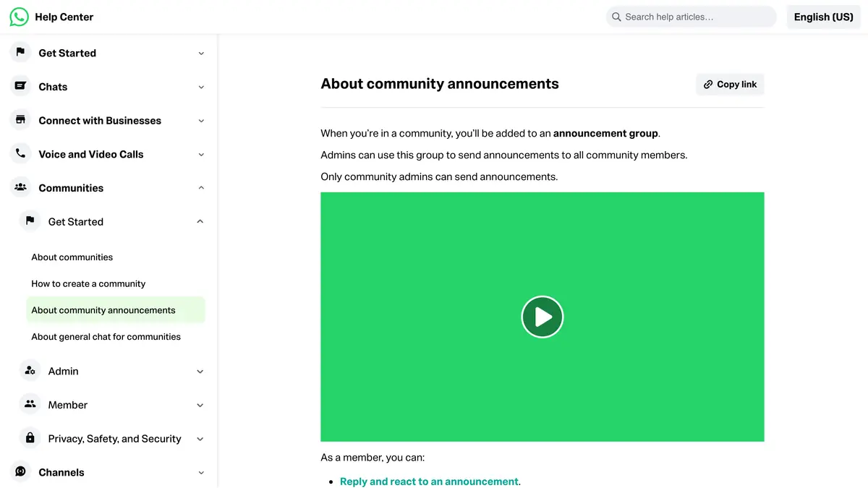868x488 pixels.
Task: Play the community announcements video
Action: pos(542,317)
